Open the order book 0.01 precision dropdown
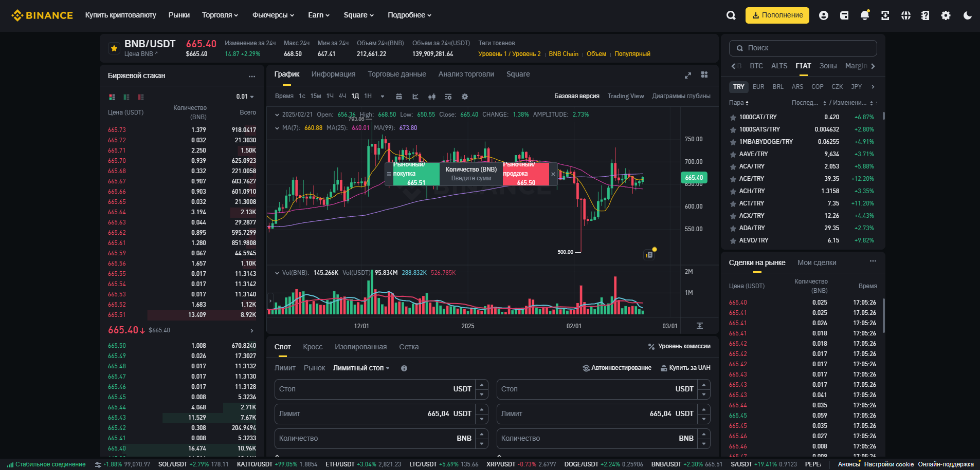Screen dimensions: 980x470 [x=245, y=97]
